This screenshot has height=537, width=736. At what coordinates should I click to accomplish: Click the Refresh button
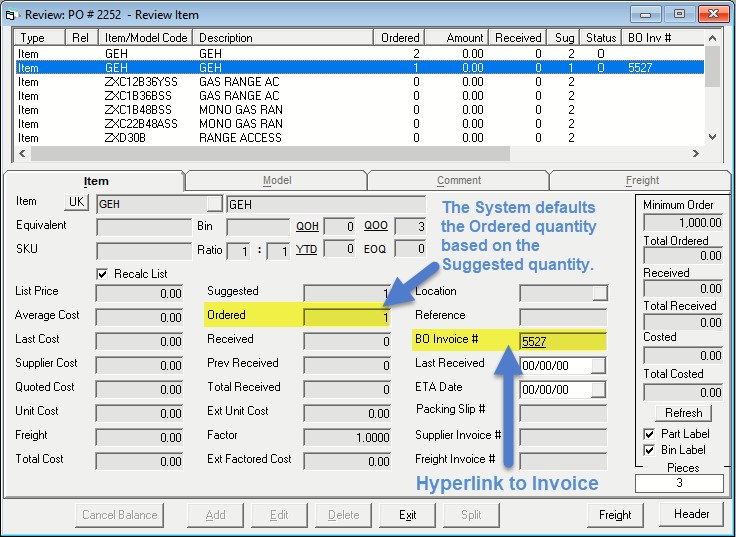pyautogui.click(x=683, y=413)
